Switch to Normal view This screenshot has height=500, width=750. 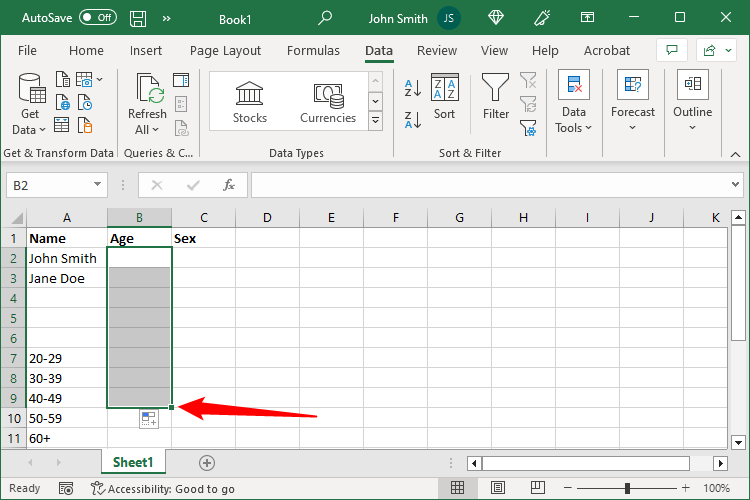[457, 488]
